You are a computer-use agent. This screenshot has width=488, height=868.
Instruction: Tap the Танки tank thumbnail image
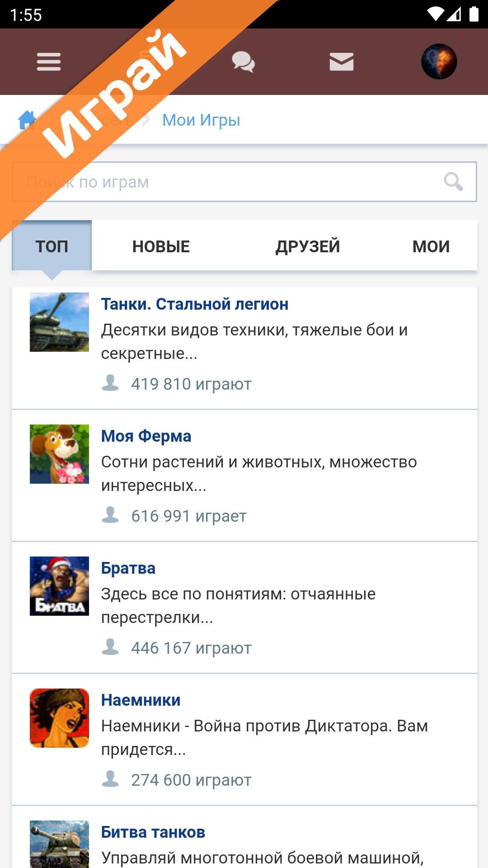59,322
